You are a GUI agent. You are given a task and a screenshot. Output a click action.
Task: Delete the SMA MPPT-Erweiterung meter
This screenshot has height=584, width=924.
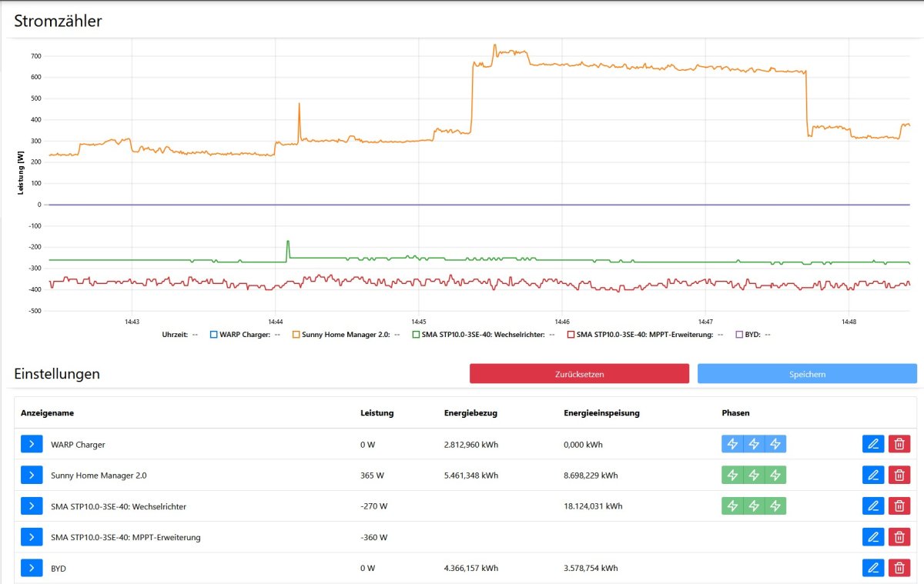coord(898,537)
